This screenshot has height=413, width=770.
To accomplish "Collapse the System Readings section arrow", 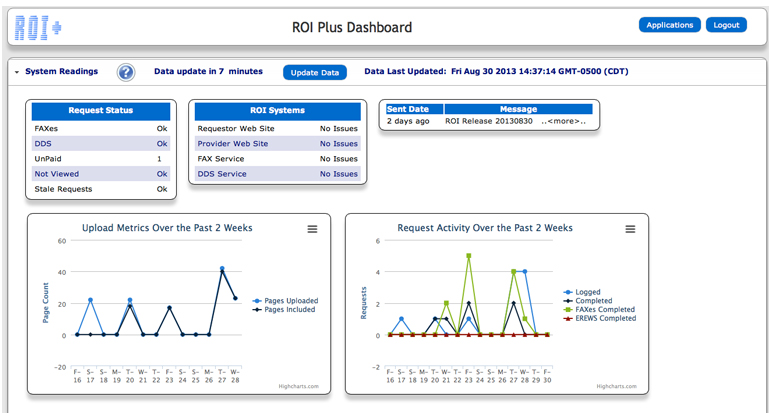I will [16, 72].
